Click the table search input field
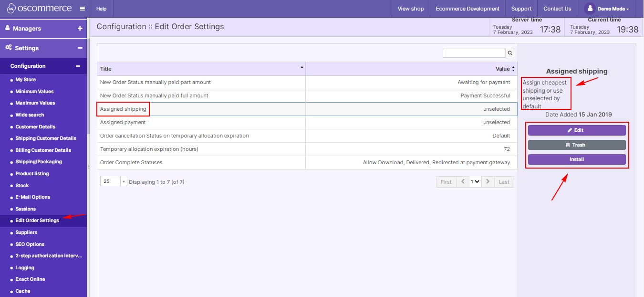The image size is (644, 297). 473,53
